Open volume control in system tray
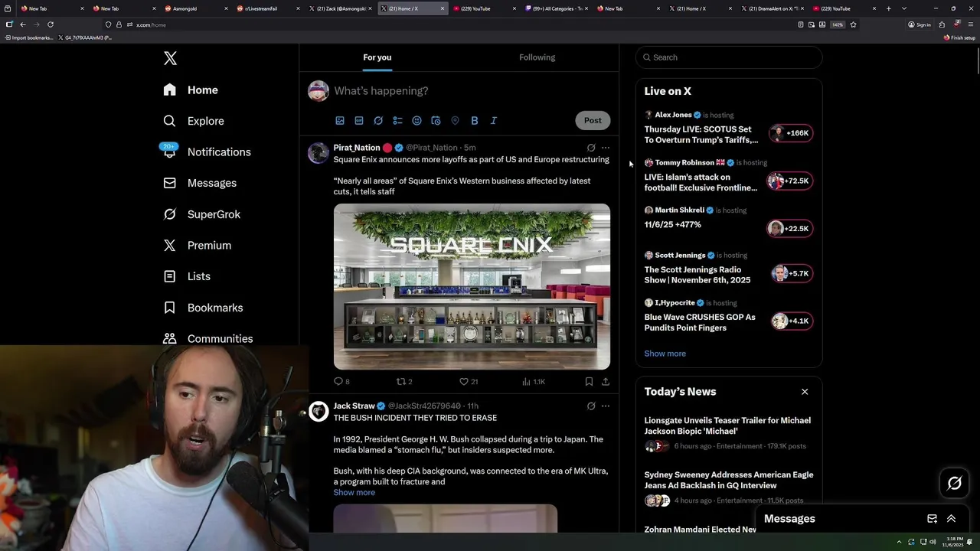 pyautogui.click(x=933, y=542)
